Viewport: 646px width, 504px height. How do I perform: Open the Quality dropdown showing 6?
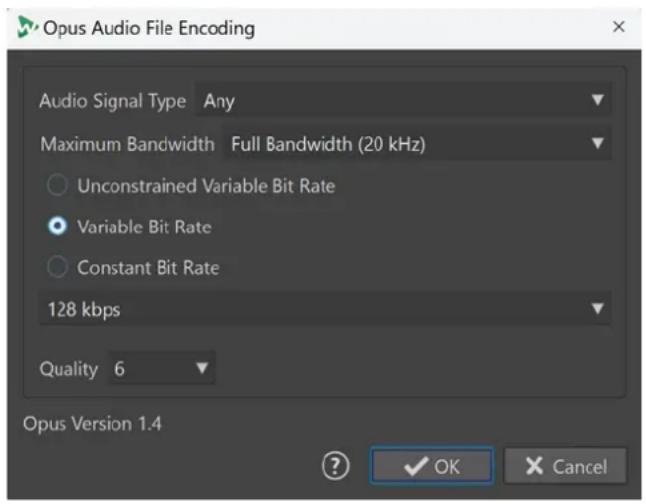pos(162,368)
